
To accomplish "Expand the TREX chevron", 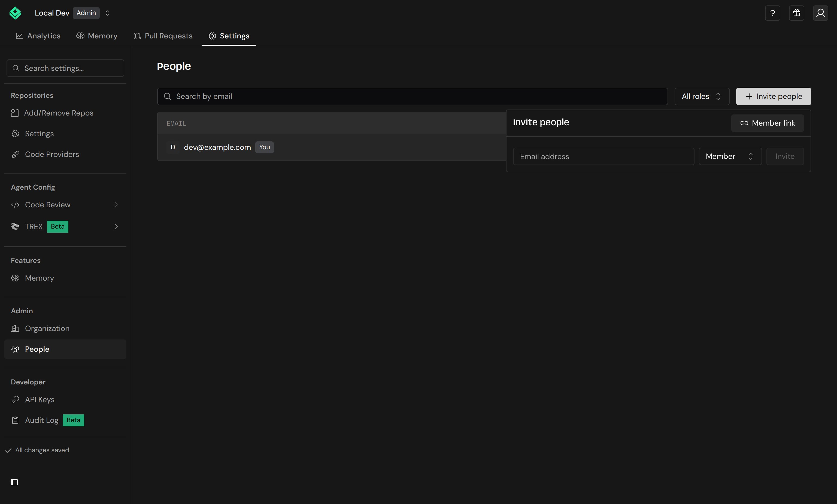I will click(x=116, y=227).
